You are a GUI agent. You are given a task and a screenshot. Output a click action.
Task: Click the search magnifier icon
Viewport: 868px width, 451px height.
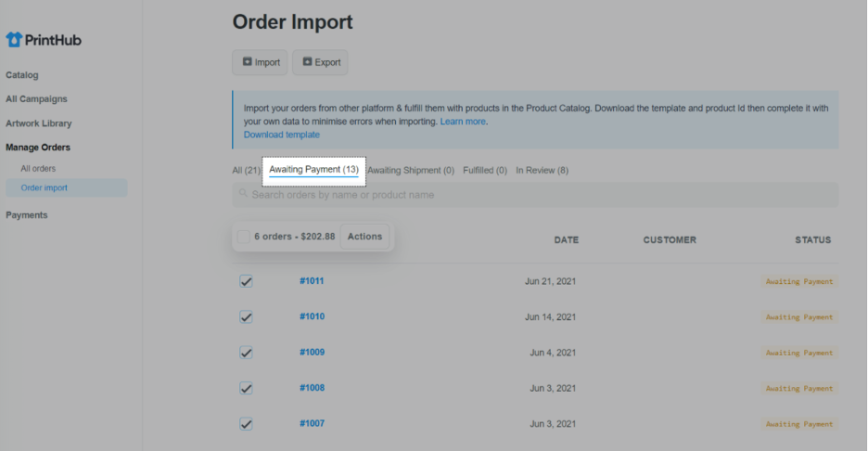pyautogui.click(x=243, y=194)
